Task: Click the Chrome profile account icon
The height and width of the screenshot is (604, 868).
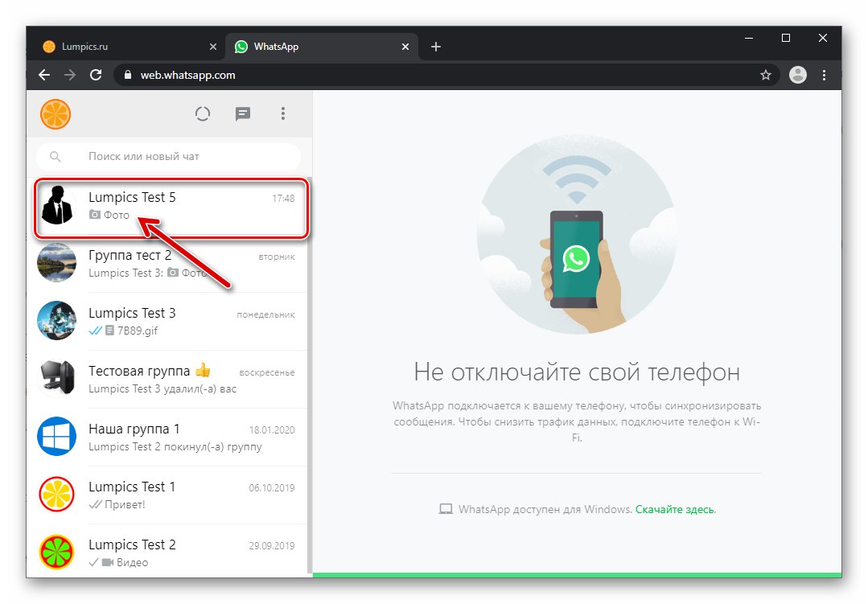Action: [797, 74]
